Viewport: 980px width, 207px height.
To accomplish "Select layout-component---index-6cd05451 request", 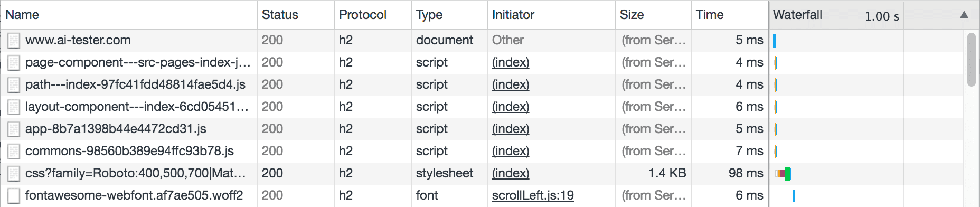I will [137, 107].
